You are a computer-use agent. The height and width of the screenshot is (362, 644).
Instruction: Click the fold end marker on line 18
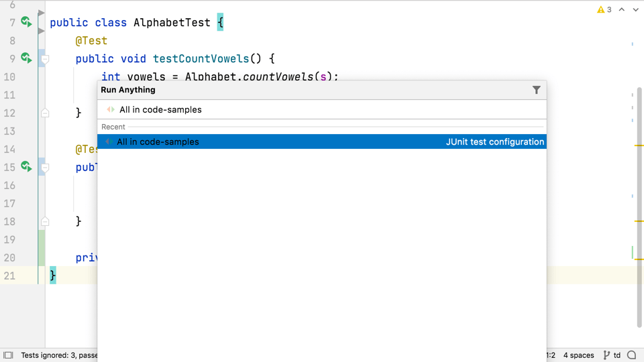(45, 221)
